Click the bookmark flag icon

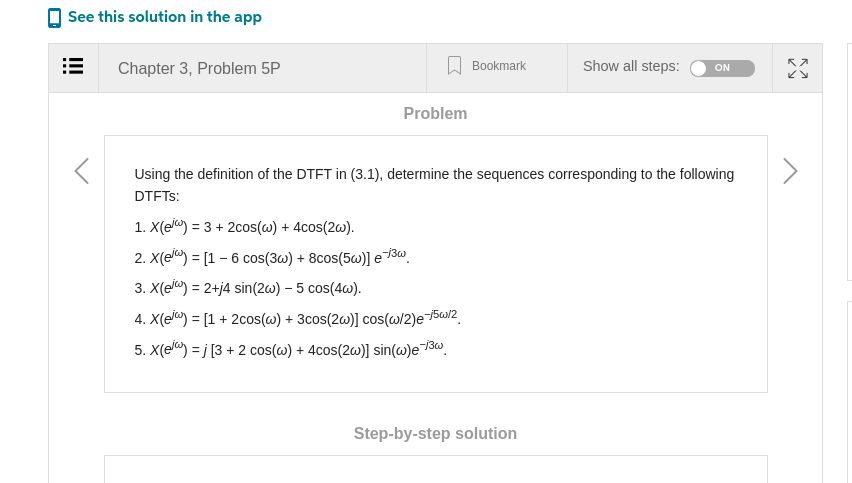(454, 66)
